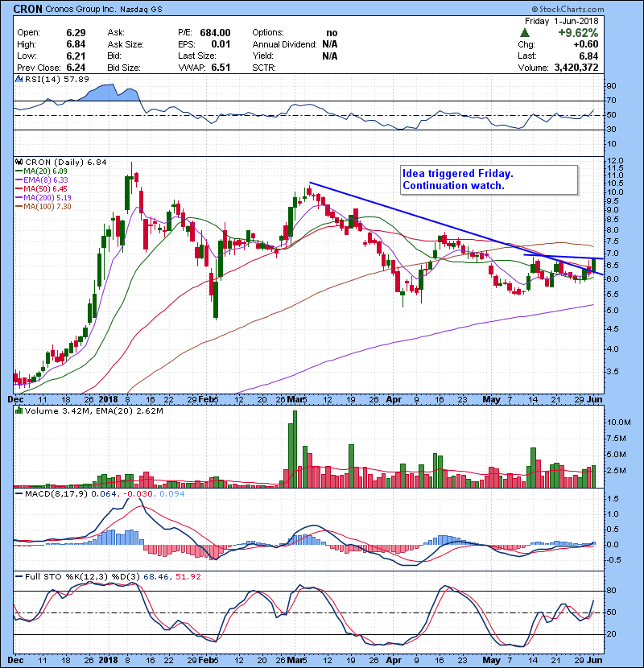Click the green up-arrow next to +9.62%
This screenshot has height=668, width=644.
click(526, 33)
